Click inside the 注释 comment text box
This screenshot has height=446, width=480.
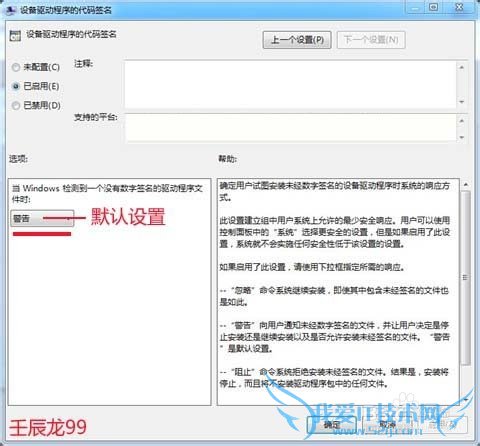290,84
